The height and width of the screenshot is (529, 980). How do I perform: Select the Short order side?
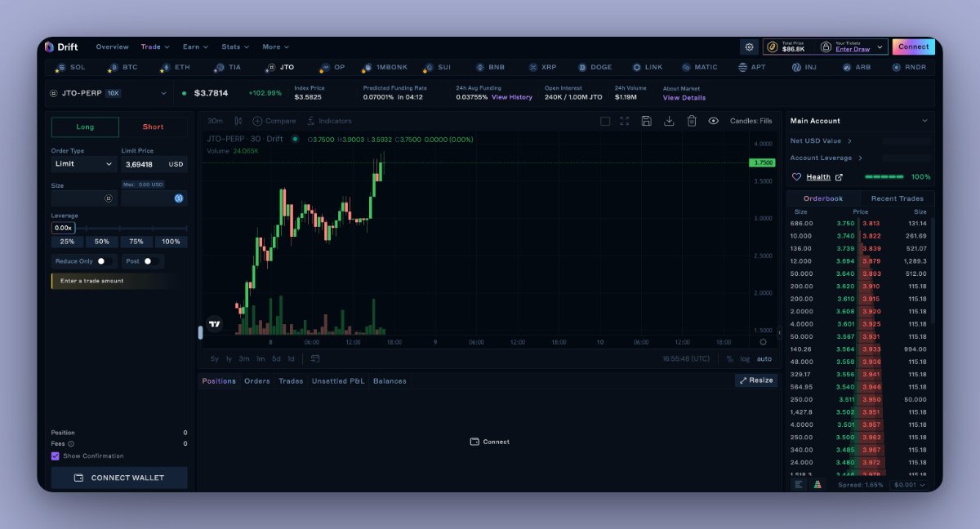(x=153, y=127)
